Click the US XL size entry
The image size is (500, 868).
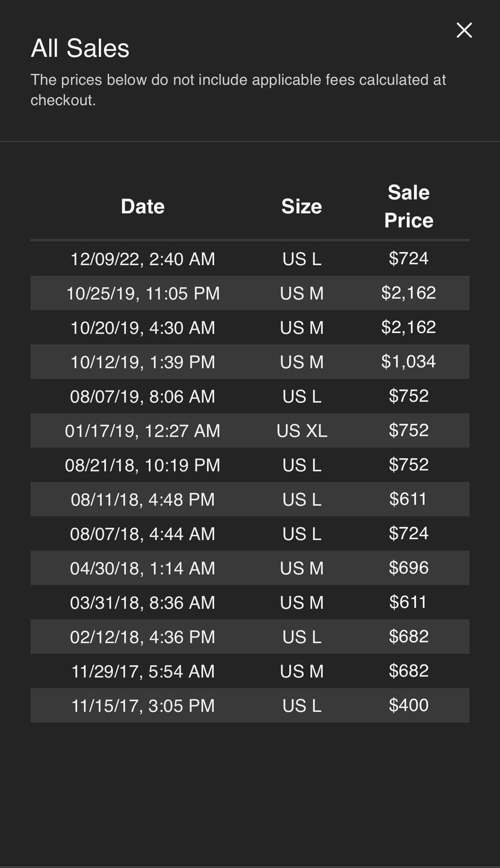(x=302, y=431)
